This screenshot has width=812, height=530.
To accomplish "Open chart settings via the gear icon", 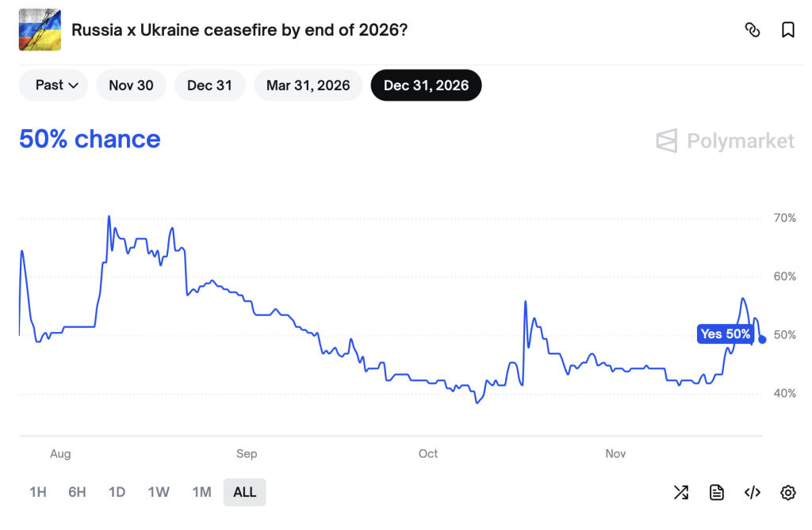I will 787,492.
